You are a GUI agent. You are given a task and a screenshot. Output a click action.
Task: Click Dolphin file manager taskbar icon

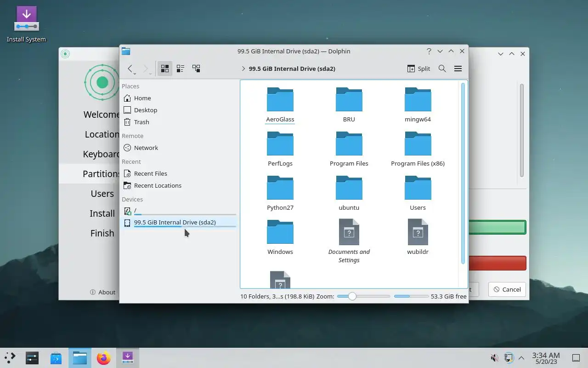point(80,357)
